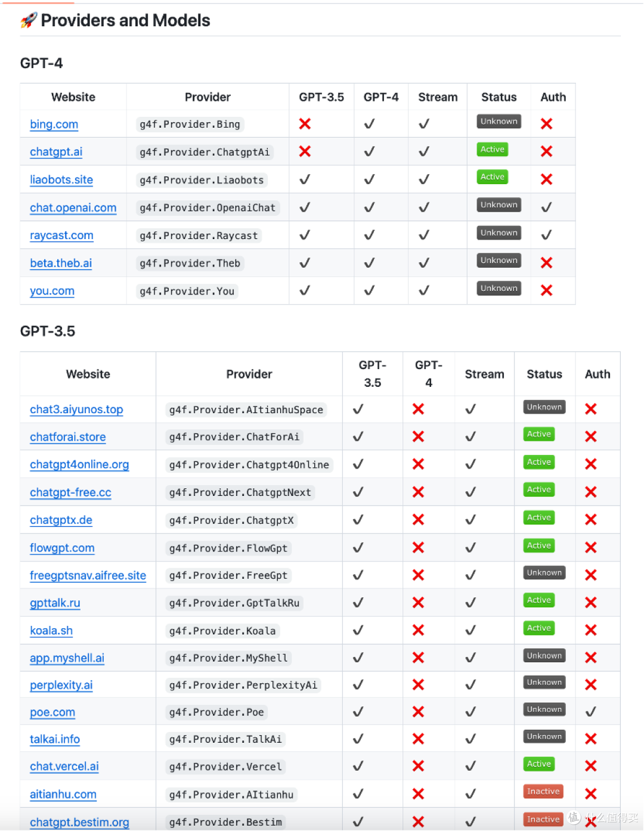Click the Auth checkmark in the poe.com row
The width and height of the screenshot is (644, 831).
coord(591,712)
